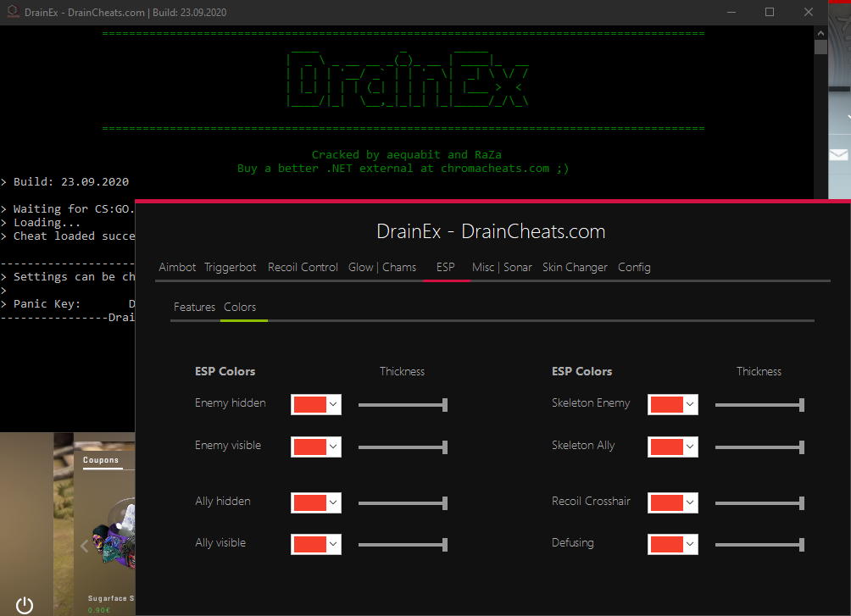Expand the Skeleton Ally color dropdown arrow

690,447
